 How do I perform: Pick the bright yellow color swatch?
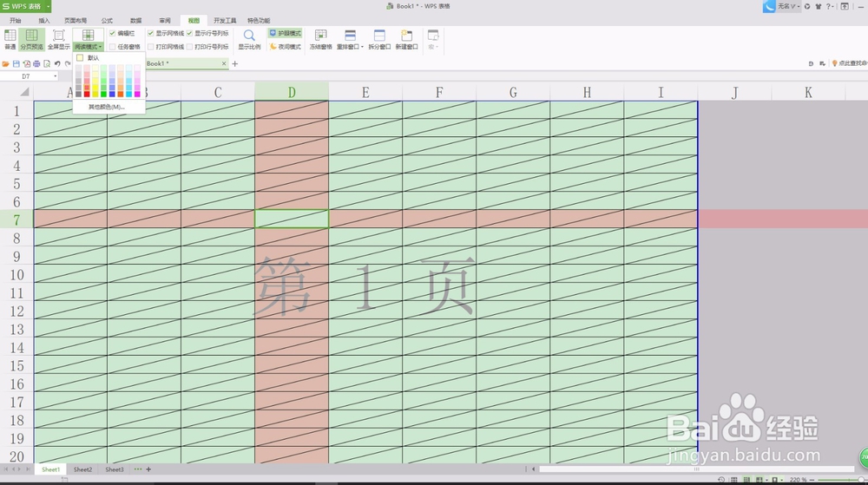(95, 94)
